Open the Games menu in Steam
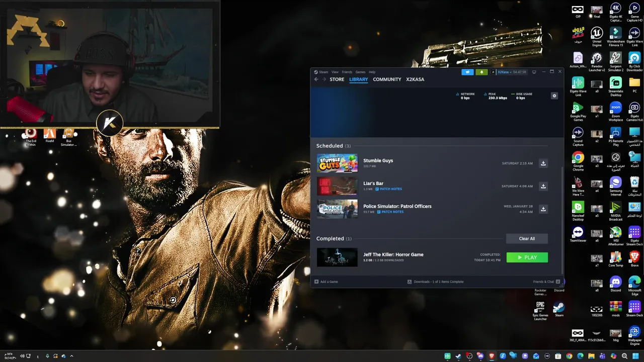The image size is (644, 362). [x=361, y=72]
